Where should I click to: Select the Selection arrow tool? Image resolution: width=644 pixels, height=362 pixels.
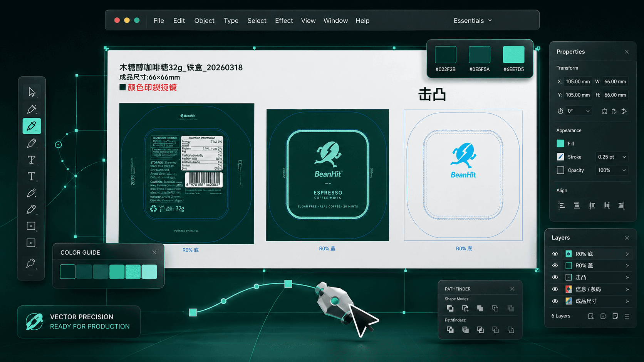tap(32, 92)
